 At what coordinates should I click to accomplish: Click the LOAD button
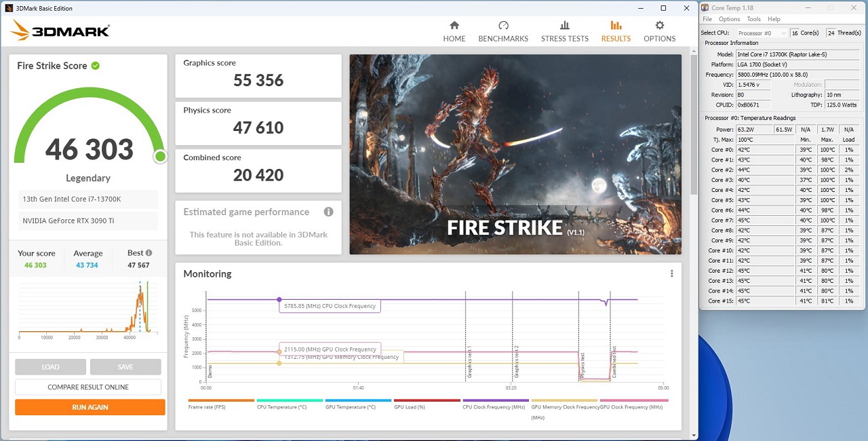tap(50, 367)
